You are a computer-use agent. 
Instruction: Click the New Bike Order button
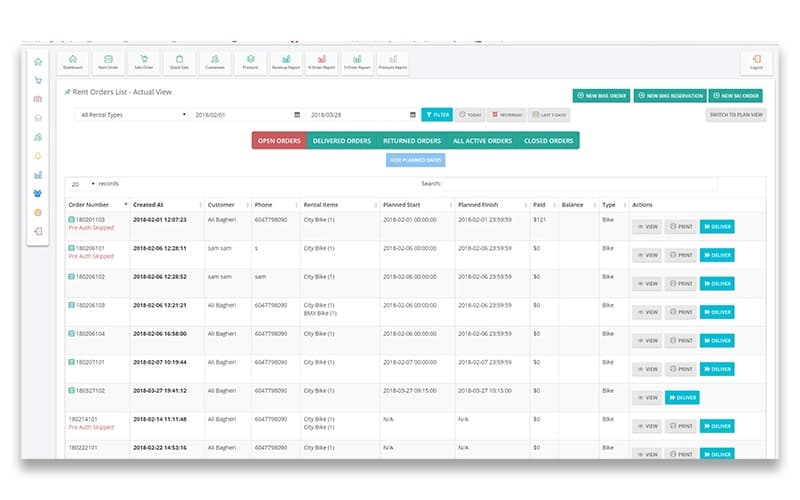[x=602, y=95]
